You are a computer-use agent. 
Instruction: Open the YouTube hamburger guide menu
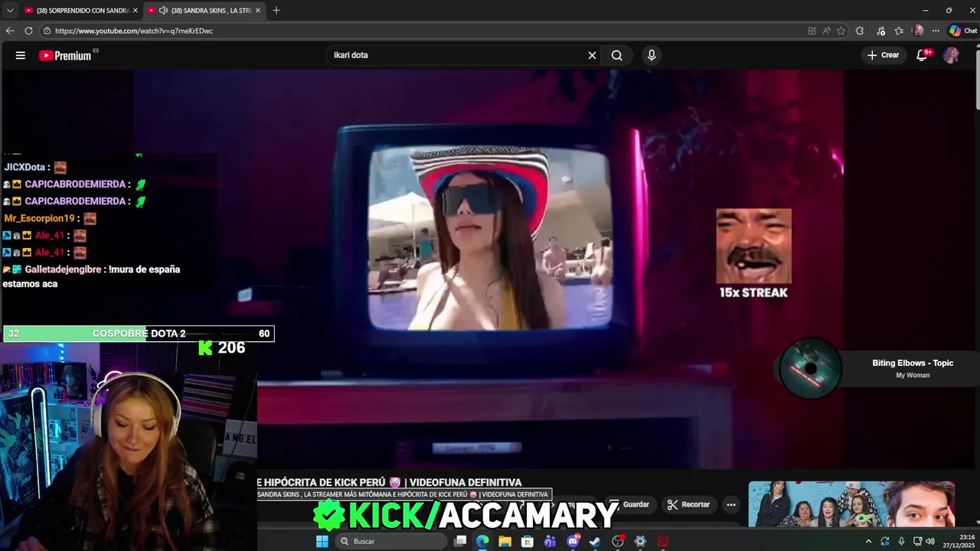click(x=21, y=55)
